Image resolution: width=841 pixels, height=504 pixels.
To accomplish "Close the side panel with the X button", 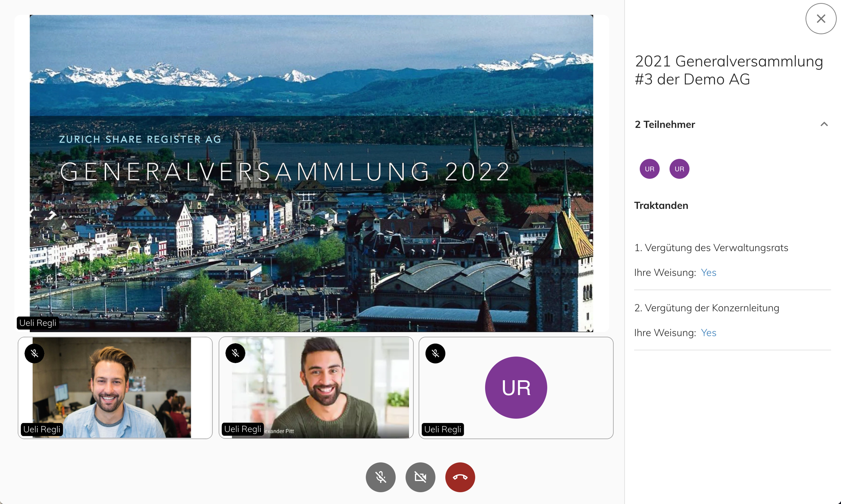I will (820, 19).
